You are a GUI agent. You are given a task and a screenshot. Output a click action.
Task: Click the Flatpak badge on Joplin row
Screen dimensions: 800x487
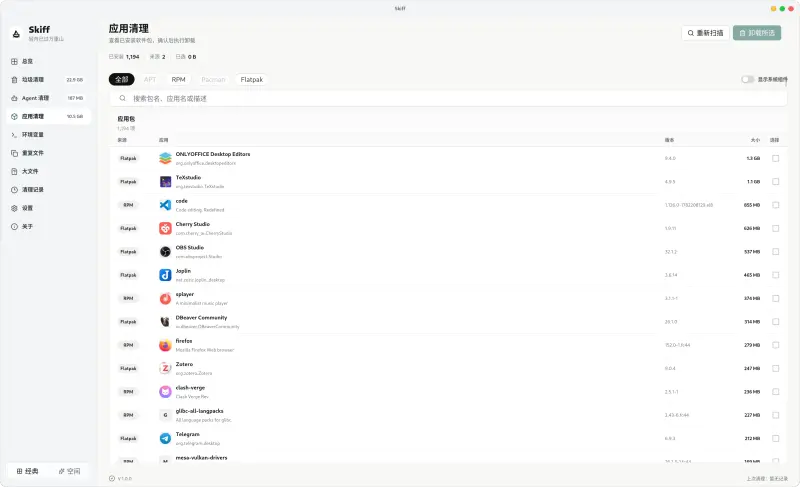128,275
